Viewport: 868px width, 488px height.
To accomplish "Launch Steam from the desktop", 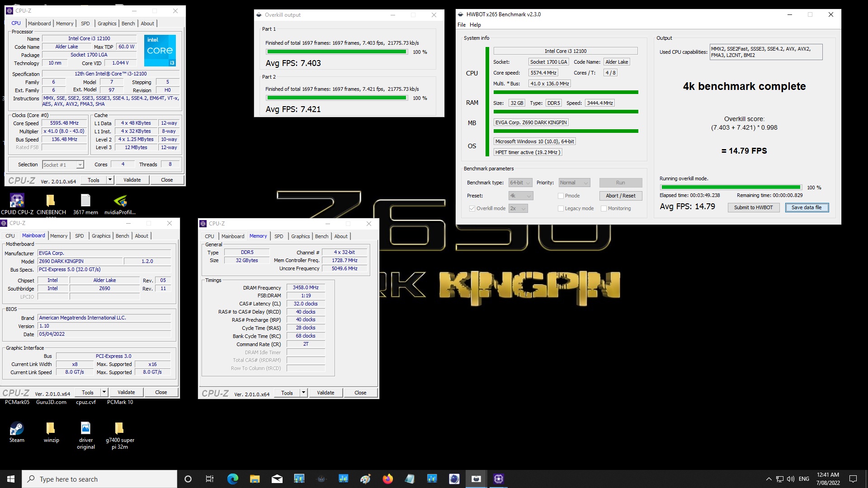I will (x=17, y=432).
